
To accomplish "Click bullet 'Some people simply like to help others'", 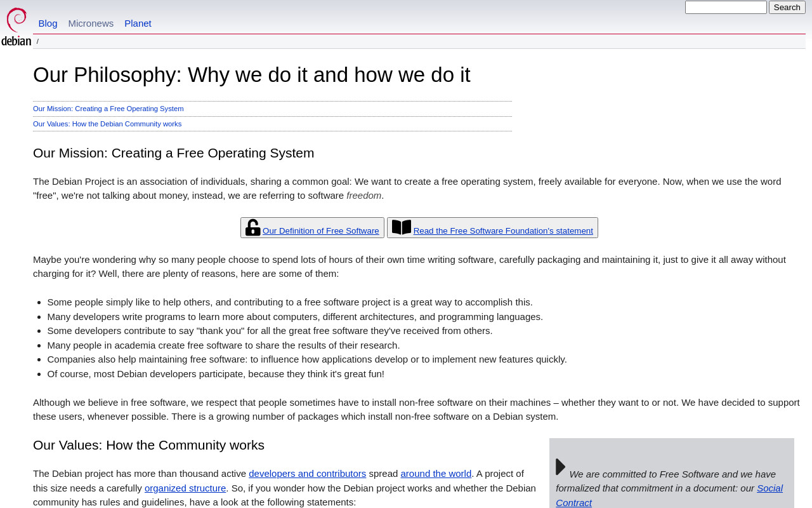I will 290,302.
